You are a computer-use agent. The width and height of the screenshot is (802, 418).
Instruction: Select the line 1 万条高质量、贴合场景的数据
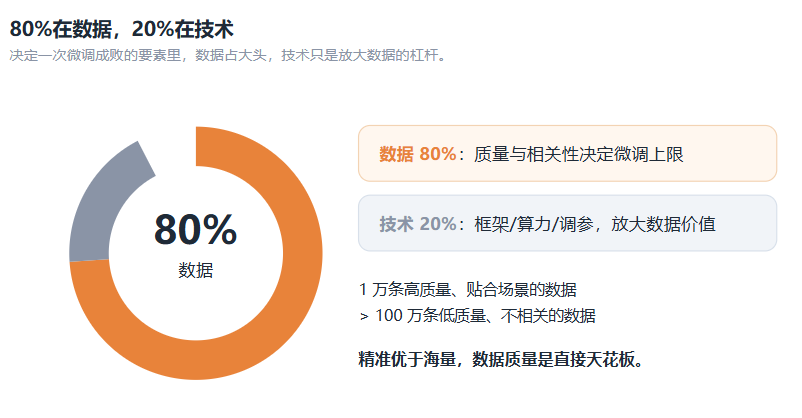pos(467,290)
